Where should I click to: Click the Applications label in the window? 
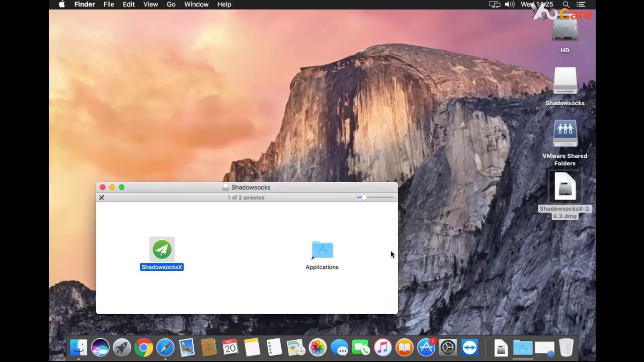pyautogui.click(x=322, y=267)
